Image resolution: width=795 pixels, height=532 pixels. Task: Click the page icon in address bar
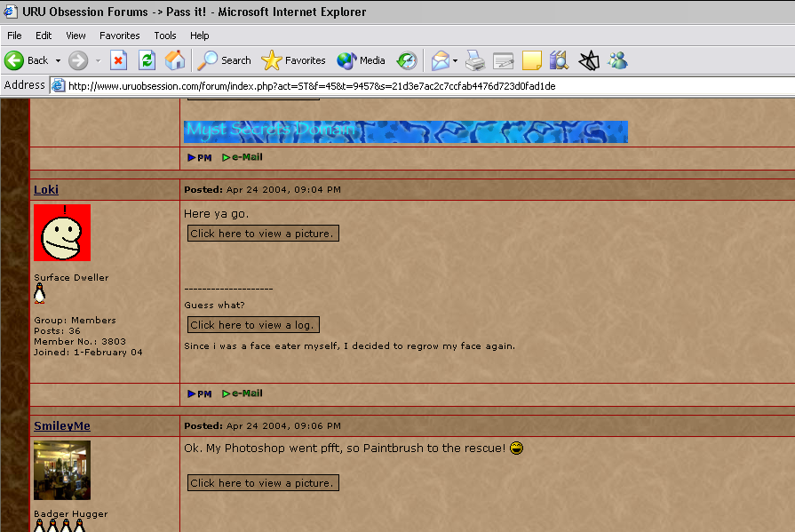click(59, 85)
